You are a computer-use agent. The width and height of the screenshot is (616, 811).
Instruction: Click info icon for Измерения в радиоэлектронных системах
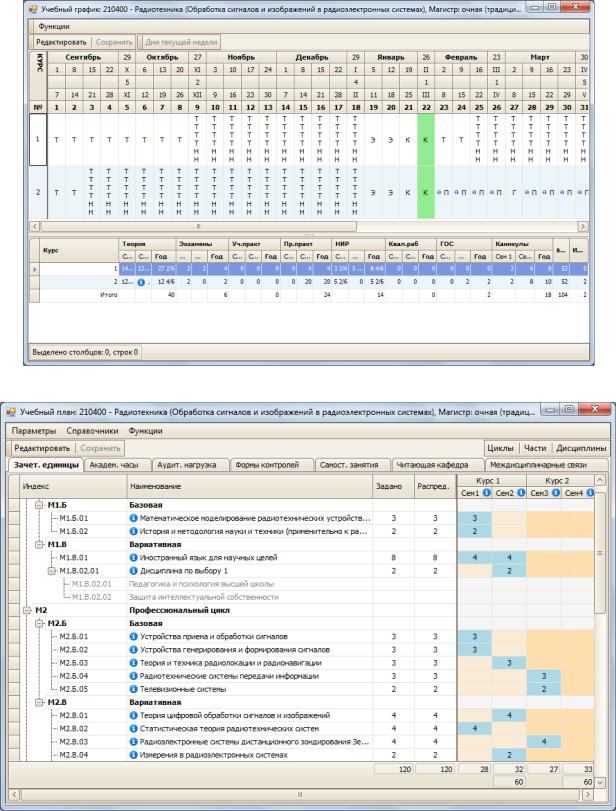133,755
